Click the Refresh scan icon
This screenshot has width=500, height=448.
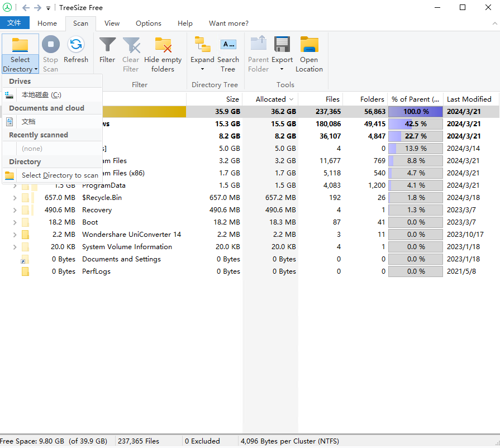point(76,45)
